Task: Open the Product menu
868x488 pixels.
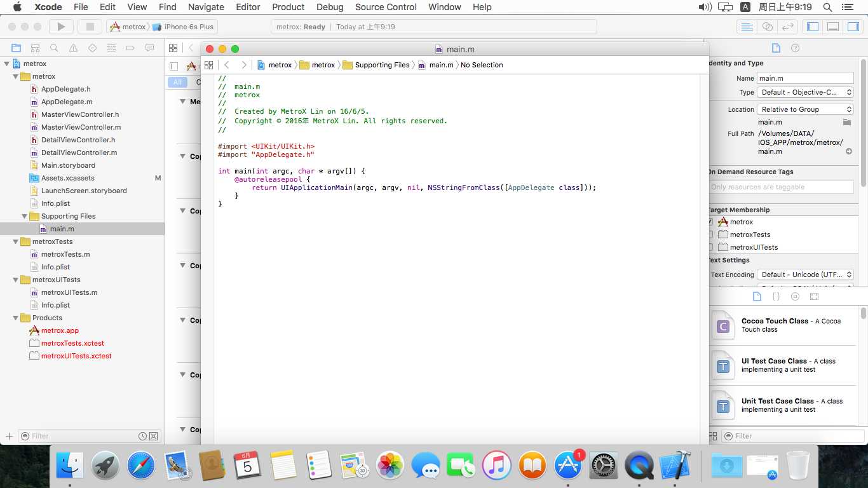Action: click(288, 7)
